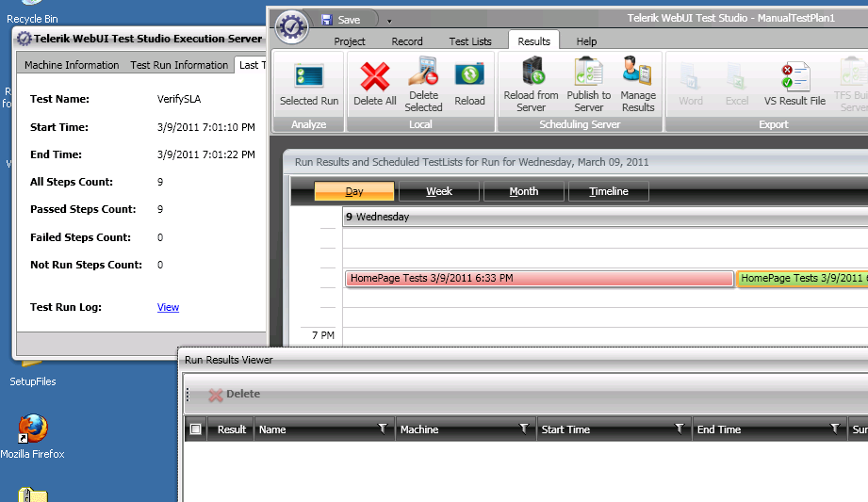Open the Start Time column filter
Image resolution: width=868 pixels, height=502 pixels.
pos(679,429)
